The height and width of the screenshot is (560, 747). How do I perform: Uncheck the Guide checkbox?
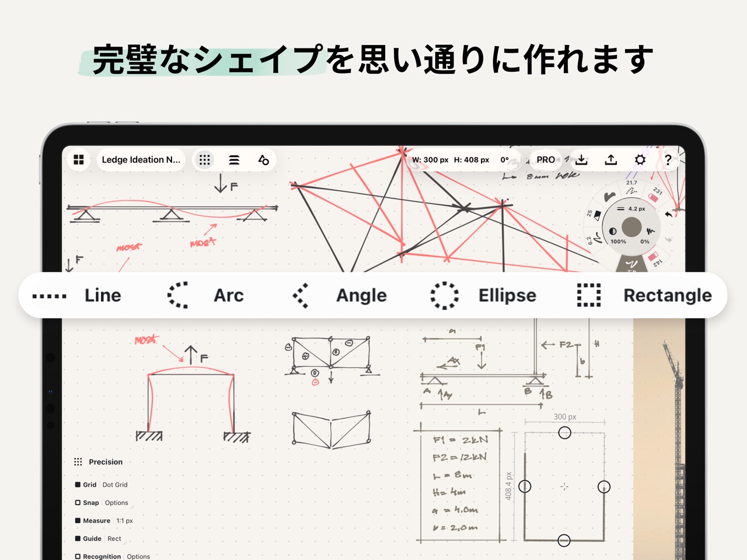[x=78, y=539]
